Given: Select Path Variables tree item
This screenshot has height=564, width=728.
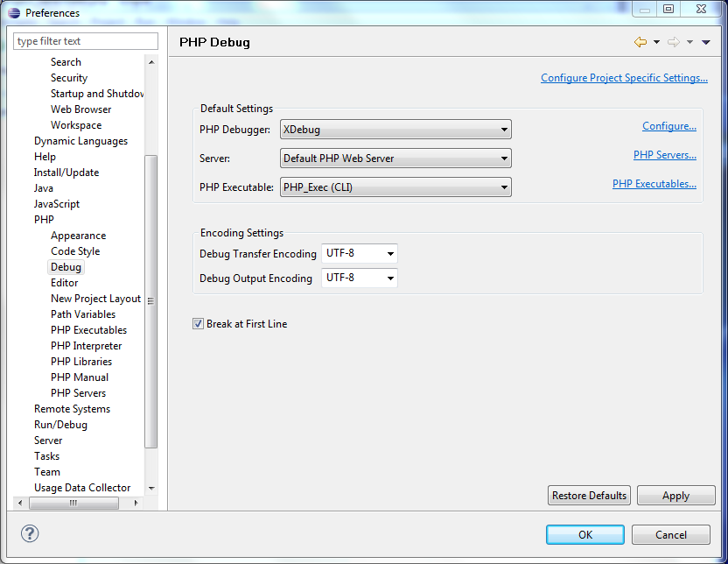Looking at the screenshot, I should point(83,314).
